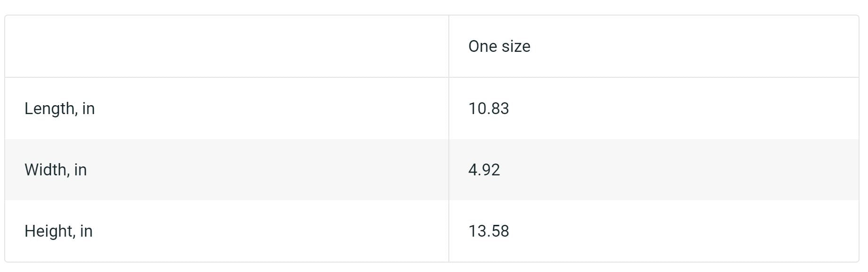The height and width of the screenshot is (272, 868).
Task: Select the "Width, in" row label
Action: pos(56,170)
